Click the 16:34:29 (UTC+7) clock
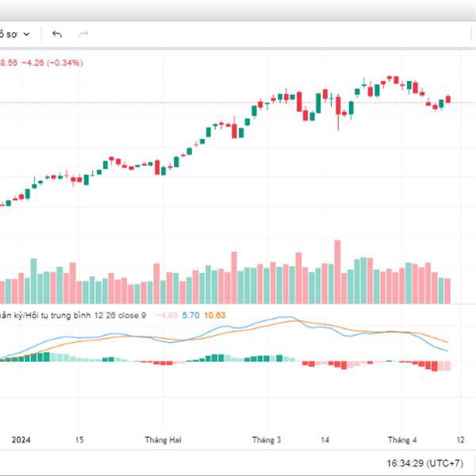 [x=425, y=463]
